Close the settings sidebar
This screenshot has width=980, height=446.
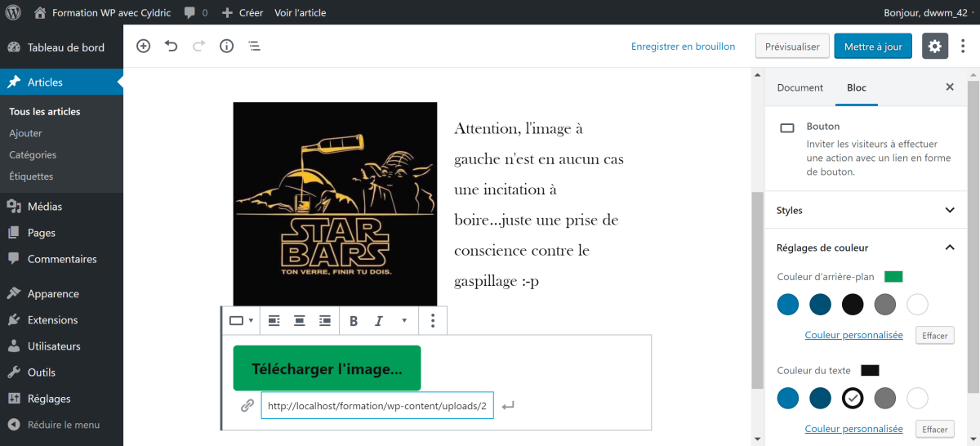[x=950, y=87]
